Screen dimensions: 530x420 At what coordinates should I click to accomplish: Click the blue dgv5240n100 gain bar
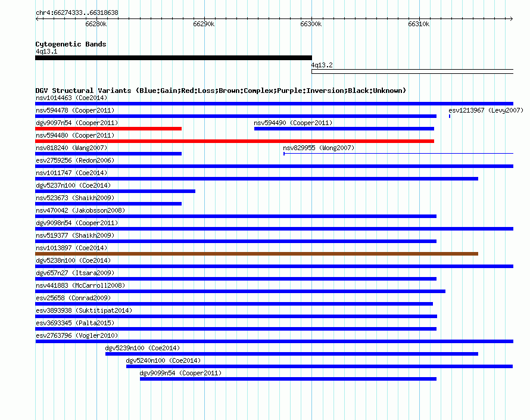pyautogui.click(x=319, y=366)
